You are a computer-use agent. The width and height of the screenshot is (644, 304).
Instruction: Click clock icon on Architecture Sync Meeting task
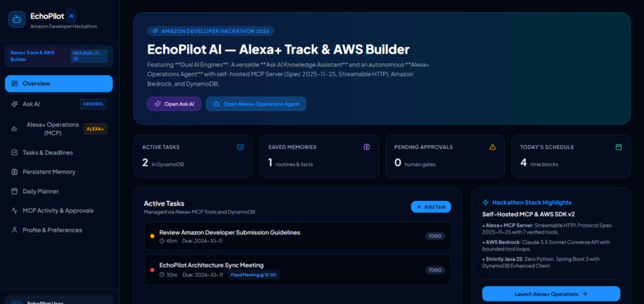pyautogui.click(x=162, y=274)
